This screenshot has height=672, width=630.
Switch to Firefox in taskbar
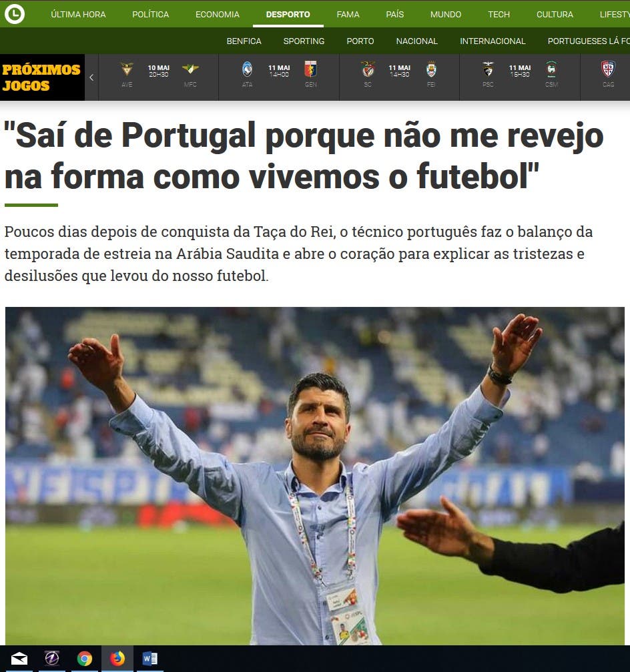coord(117,658)
